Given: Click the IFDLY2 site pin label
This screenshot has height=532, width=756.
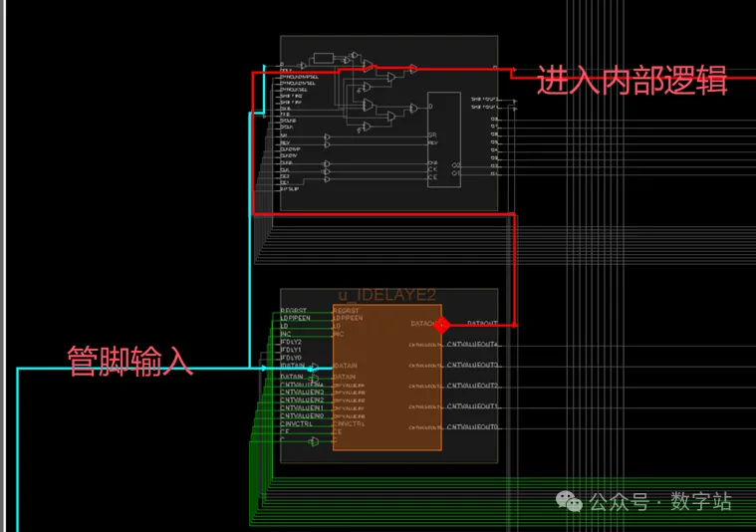Looking at the screenshot, I should tap(291, 342).
